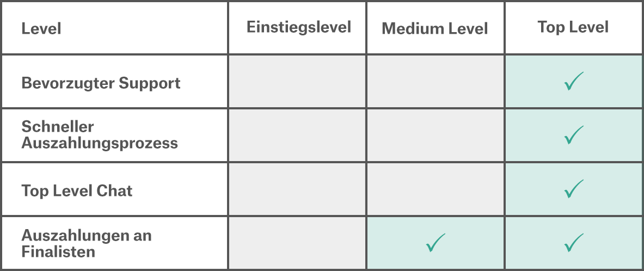
Task: Click the Level header label
Action: (x=41, y=28)
